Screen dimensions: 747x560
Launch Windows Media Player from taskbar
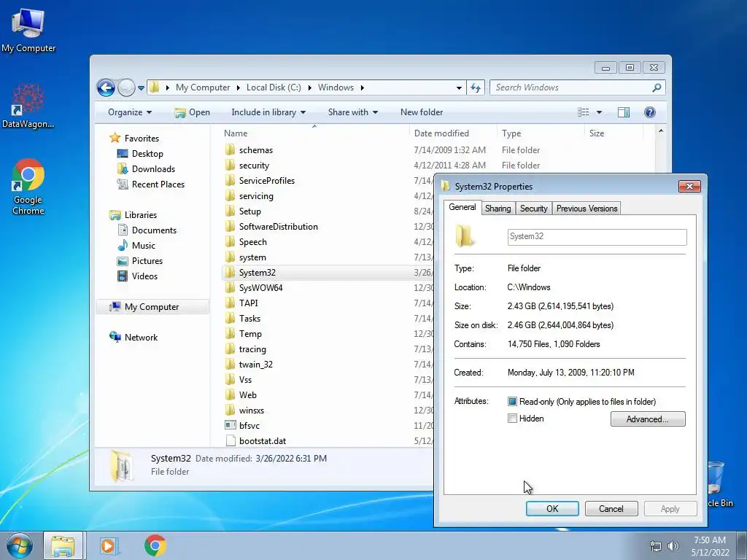109,545
